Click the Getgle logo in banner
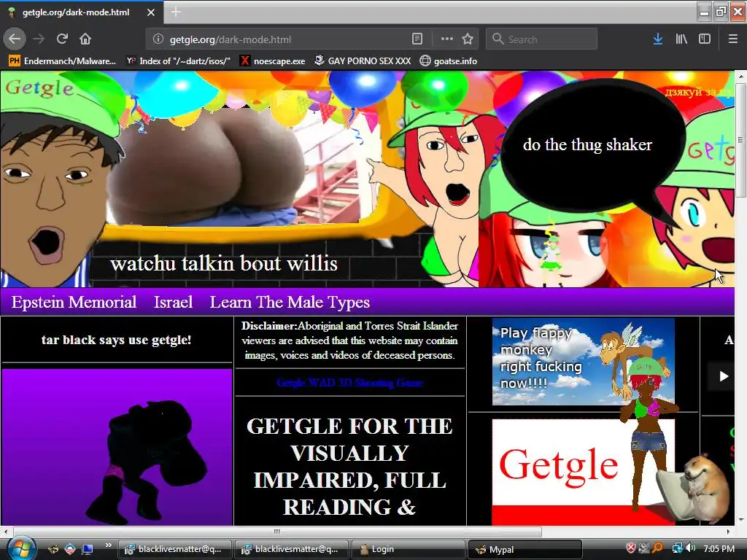Image resolution: width=747 pixels, height=560 pixels. 39,88
